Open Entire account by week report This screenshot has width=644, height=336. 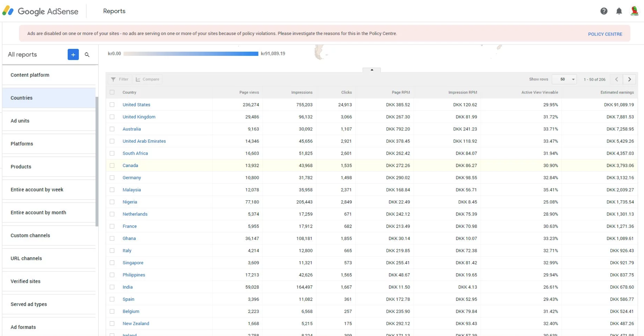49,190
